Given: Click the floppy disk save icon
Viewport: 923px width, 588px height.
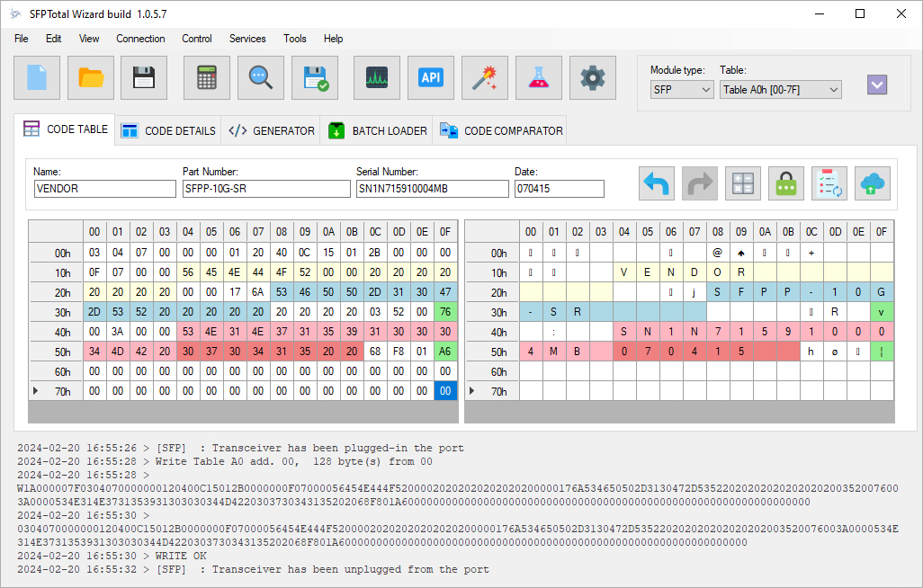Looking at the screenshot, I should point(144,77).
